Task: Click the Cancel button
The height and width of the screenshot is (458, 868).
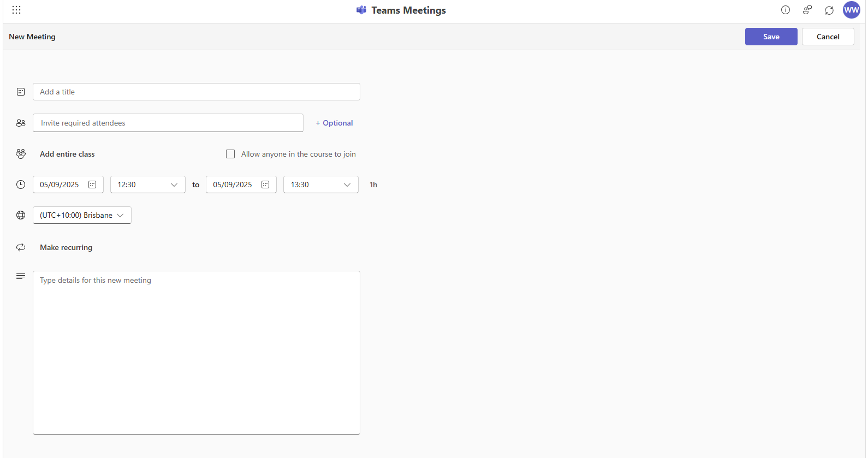Action: (x=828, y=37)
